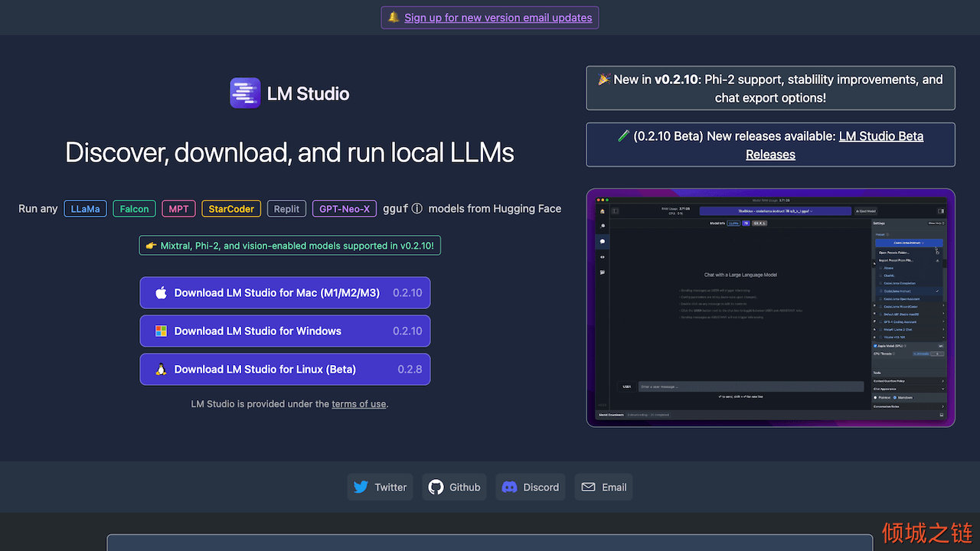This screenshot has width=980, height=551.
Task: Select the GPT-Neo-X model tag
Action: (345, 208)
